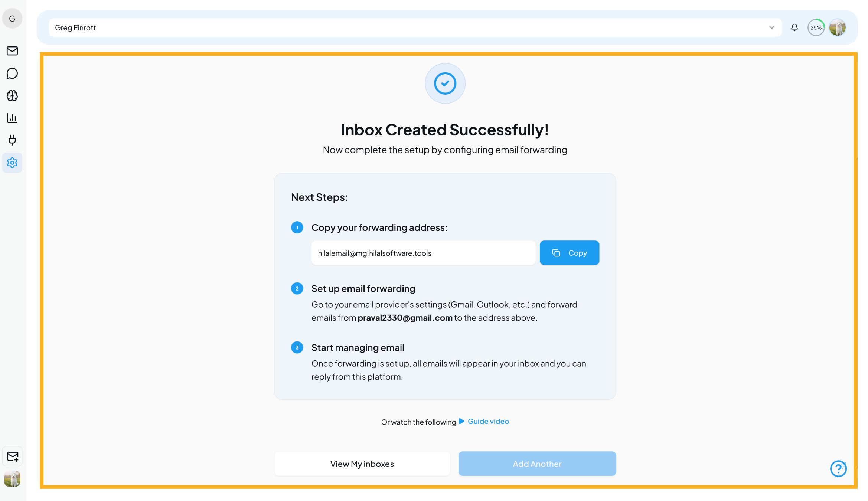This screenshot has height=501, width=868.
Task: Play the Guide video link
Action: [x=488, y=421]
